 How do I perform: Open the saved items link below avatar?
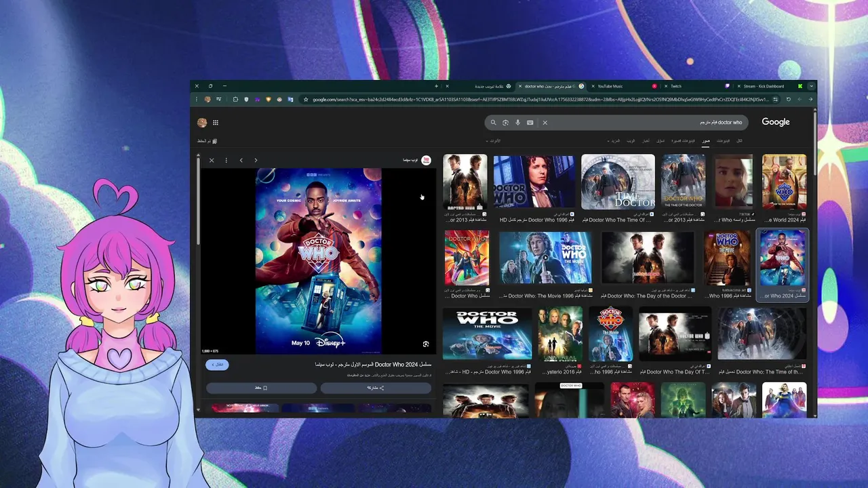click(207, 141)
